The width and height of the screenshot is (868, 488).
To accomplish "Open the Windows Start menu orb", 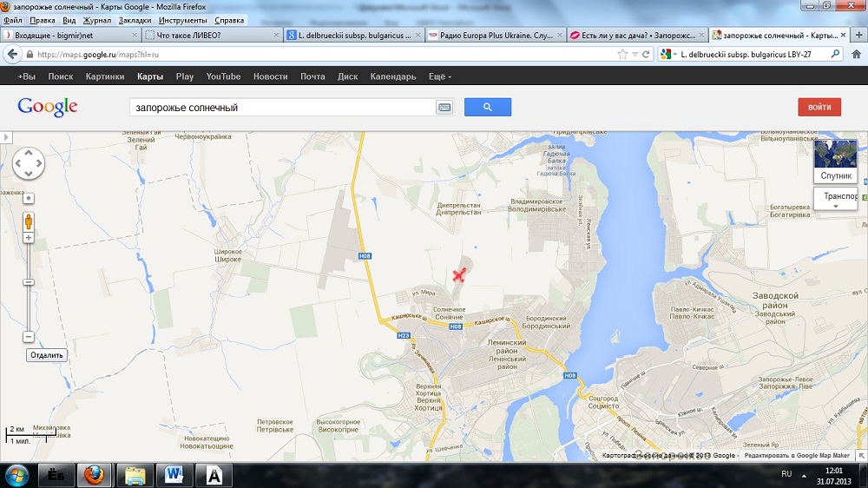I will (x=16, y=475).
